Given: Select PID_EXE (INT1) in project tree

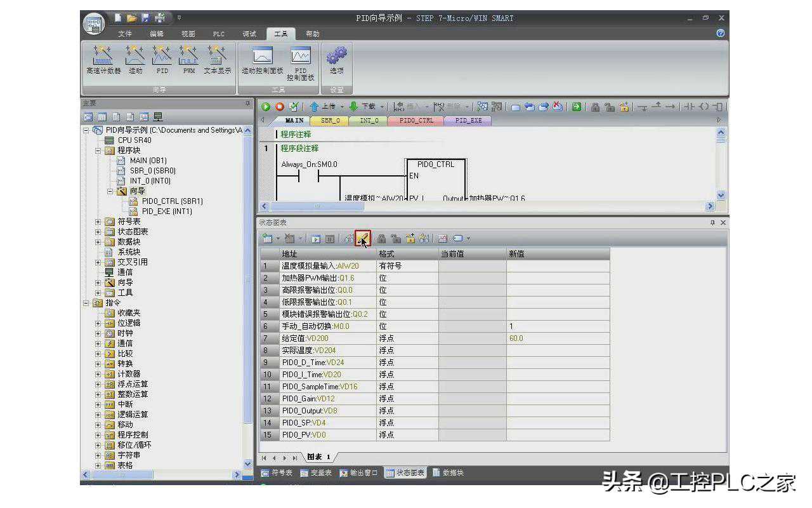Looking at the screenshot, I should (166, 211).
